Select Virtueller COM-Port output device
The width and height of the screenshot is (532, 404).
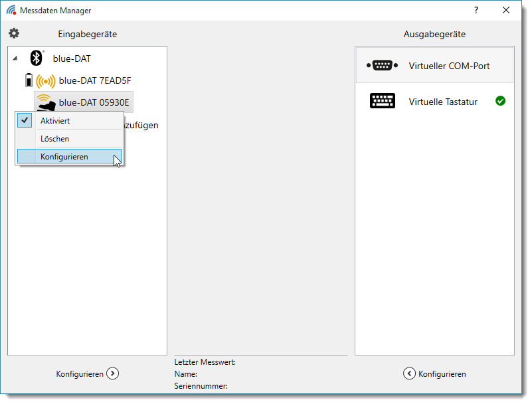[x=449, y=66]
